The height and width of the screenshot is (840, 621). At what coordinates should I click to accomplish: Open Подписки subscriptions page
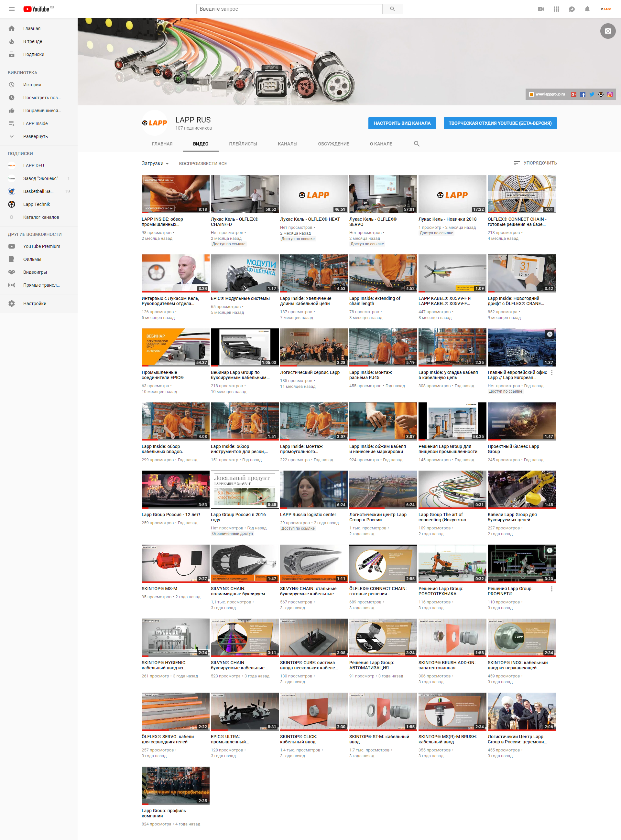pyautogui.click(x=39, y=55)
